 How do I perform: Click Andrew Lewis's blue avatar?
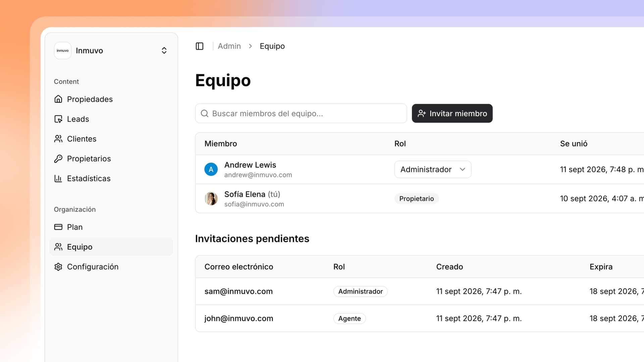[211, 169]
